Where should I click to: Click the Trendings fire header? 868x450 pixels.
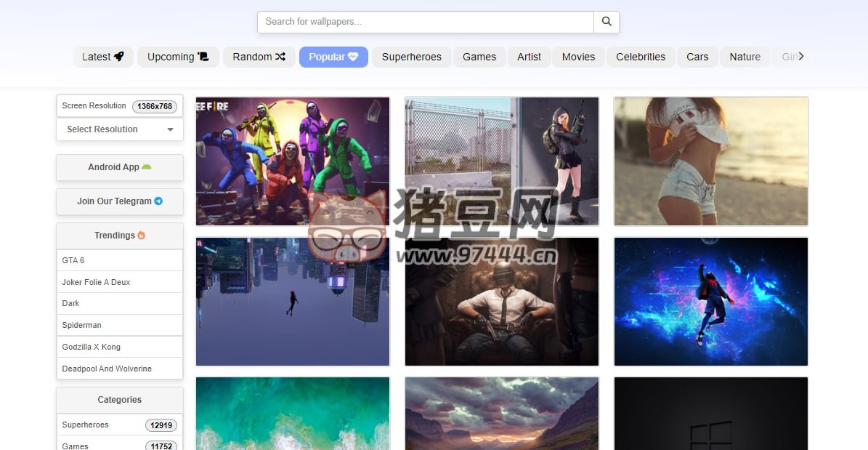[x=119, y=236]
